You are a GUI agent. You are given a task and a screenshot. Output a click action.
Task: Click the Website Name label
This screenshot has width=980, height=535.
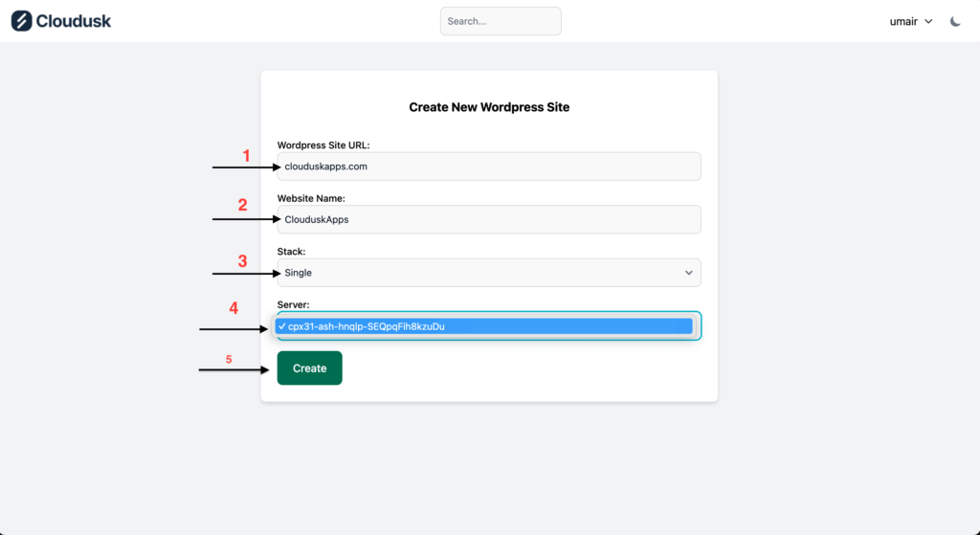coord(311,198)
